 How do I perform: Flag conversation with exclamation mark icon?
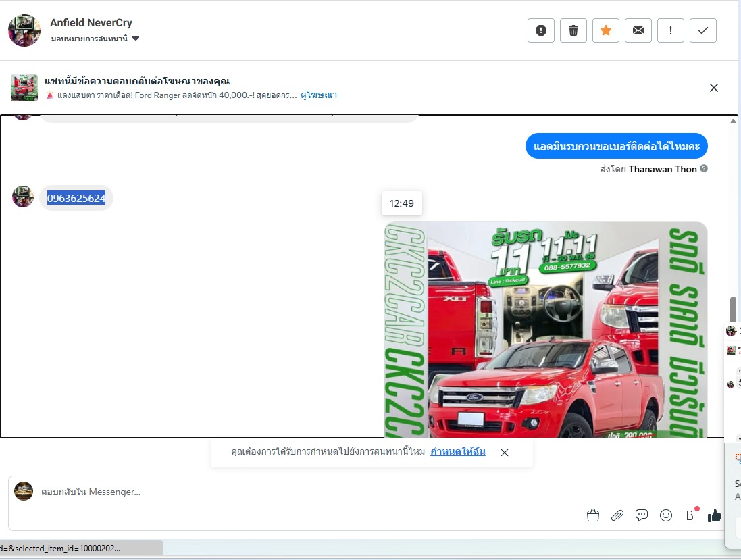[671, 30]
